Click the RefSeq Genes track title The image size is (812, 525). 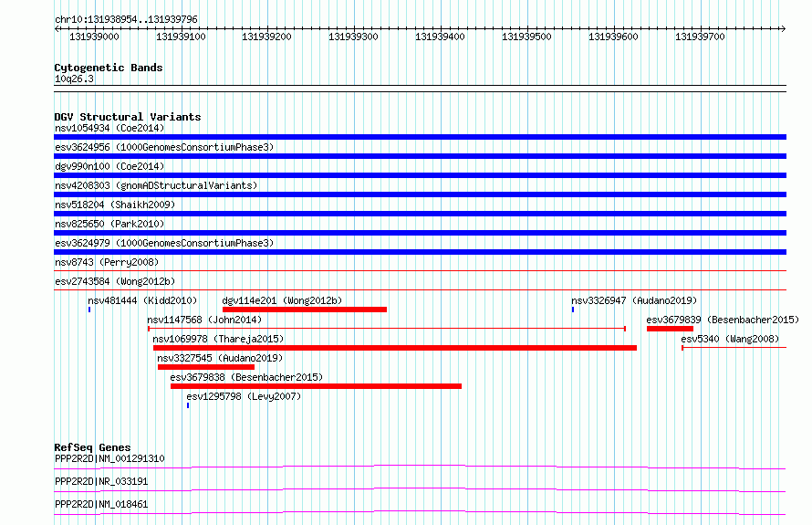point(92,447)
